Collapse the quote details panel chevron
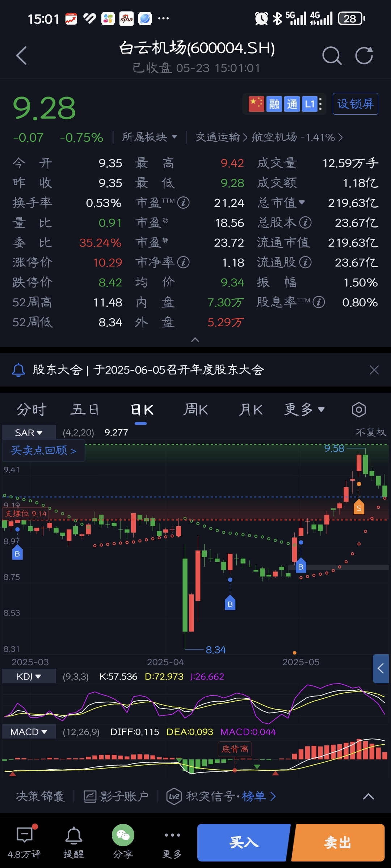Viewport: 391px width, 868px height. [195, 340]
